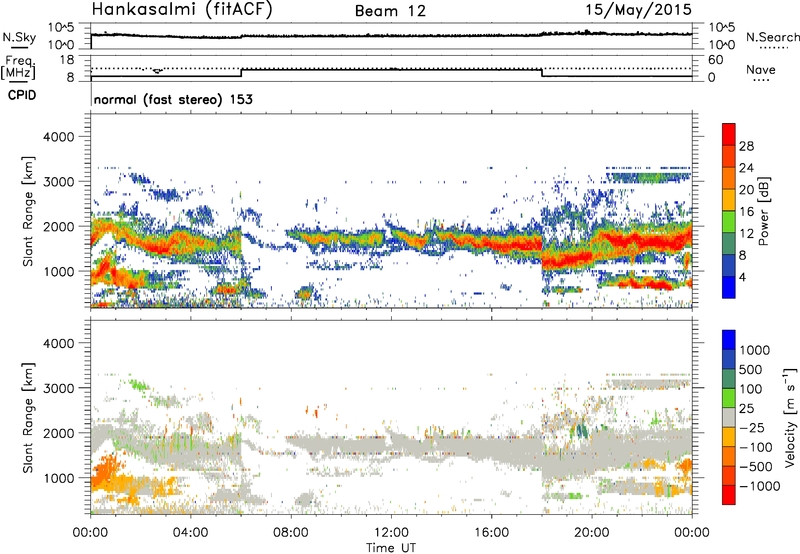Click the 'Power [dB]' colorbar label

coord(763,211)
